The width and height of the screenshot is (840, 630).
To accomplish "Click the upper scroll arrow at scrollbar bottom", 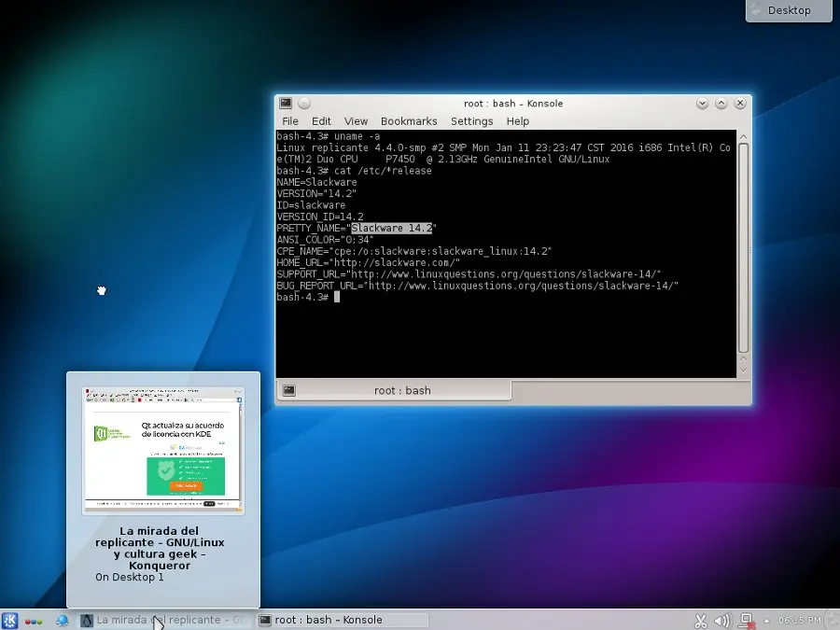I will [743, 358].
